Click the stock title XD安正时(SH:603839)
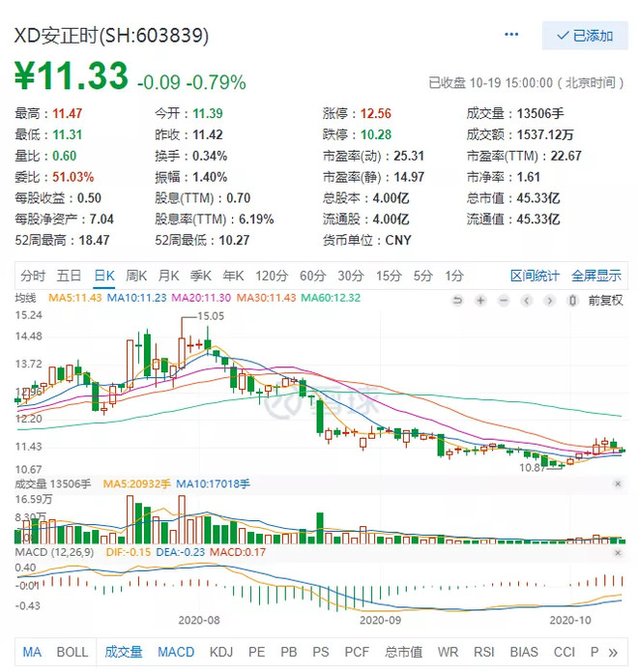The image size is (638, 672). [x=111, y=36]
